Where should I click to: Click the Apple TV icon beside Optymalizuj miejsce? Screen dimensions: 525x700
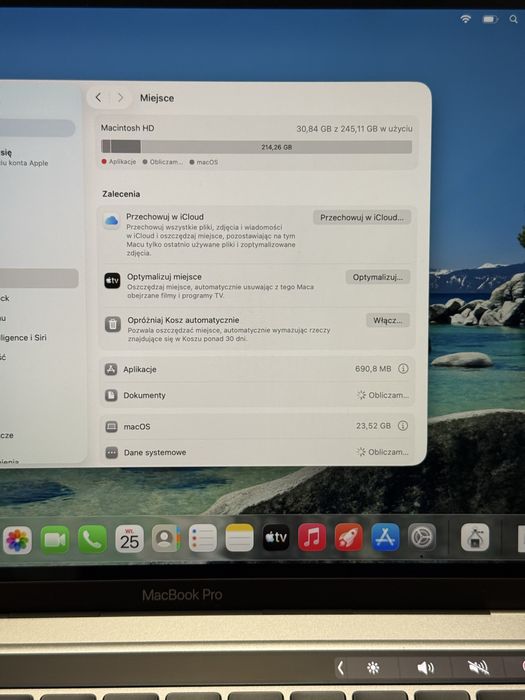[112, 280]
